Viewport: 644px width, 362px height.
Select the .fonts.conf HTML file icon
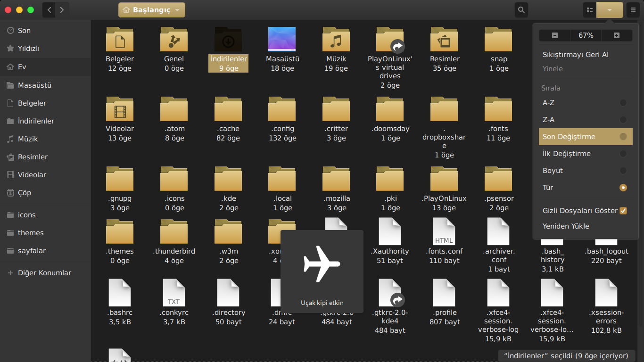point(444,231)
